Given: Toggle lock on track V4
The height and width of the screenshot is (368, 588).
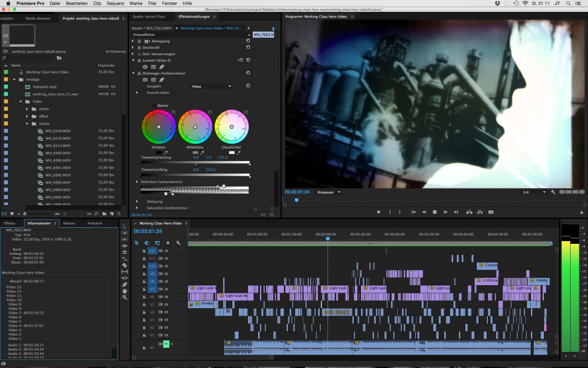Looking at the screenshot, I should (x=144, y=312).
